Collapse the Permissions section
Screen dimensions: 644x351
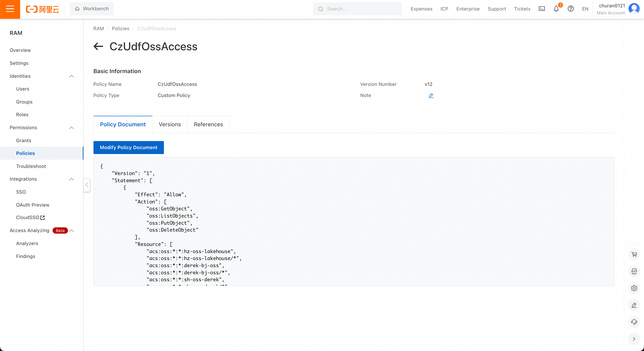pyautogui.click(x=72, y=128)
